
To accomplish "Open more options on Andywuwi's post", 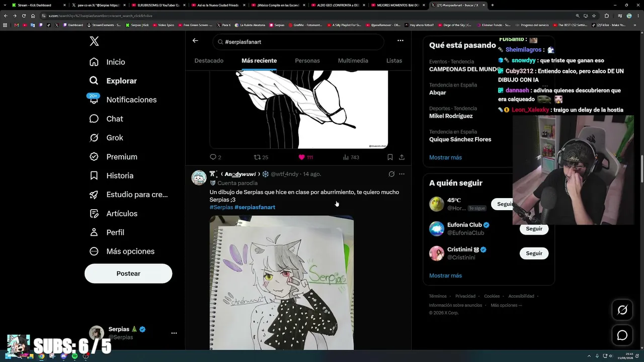I will pos(401,174).
